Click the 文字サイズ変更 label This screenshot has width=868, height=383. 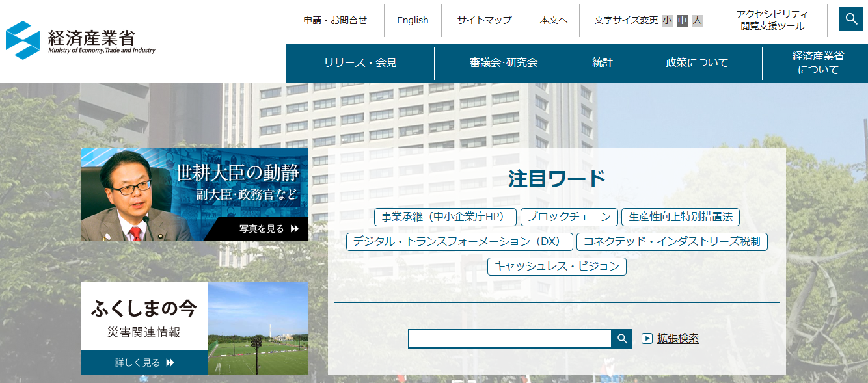tap(626, 20)
